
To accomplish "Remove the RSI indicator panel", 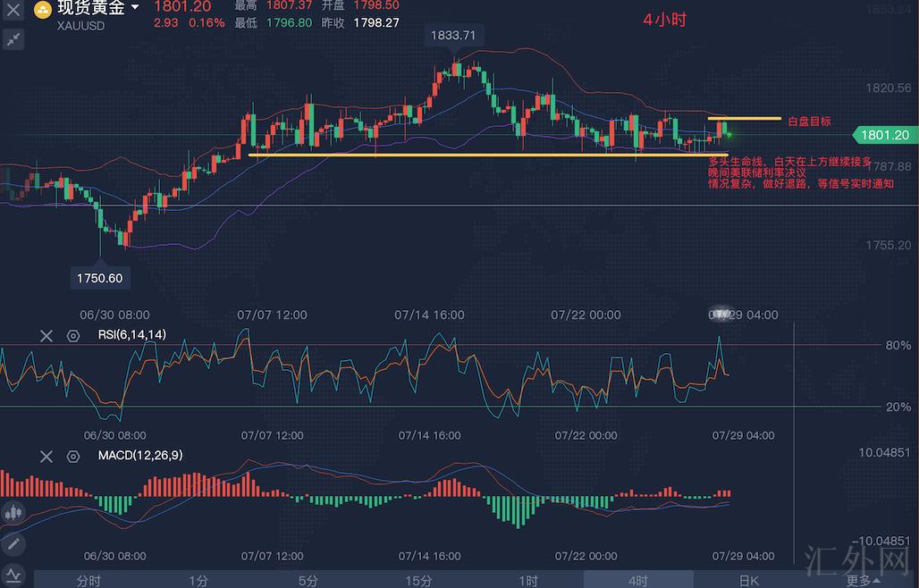I will point(46,336).
